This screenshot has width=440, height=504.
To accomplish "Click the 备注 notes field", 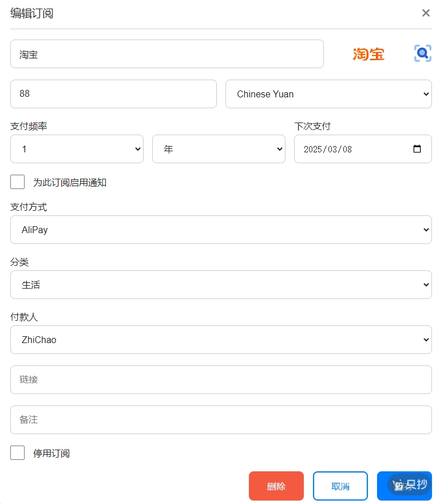I will (221, 420).
